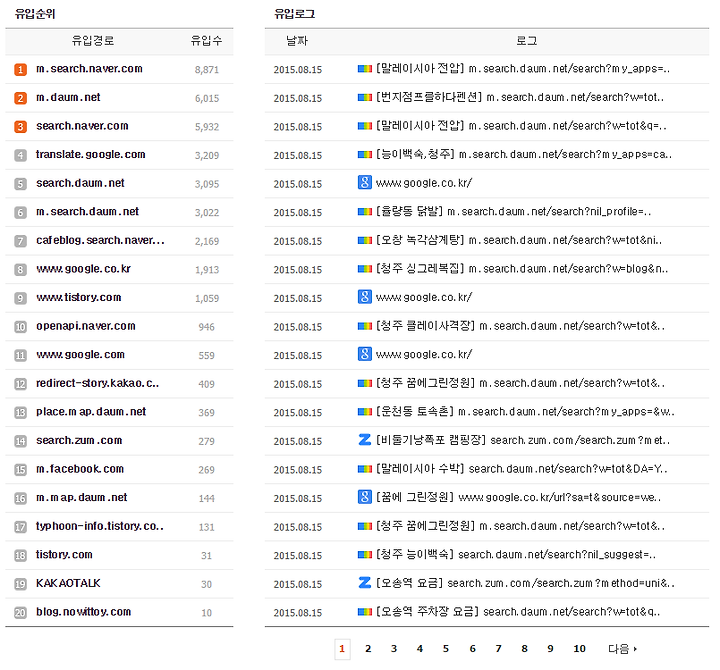720x670 pixels.
Task: Click Zum icon beside 비둘기낭폭포 캠핑장 log
Action: pyautogui.click(x=365, y=440)
